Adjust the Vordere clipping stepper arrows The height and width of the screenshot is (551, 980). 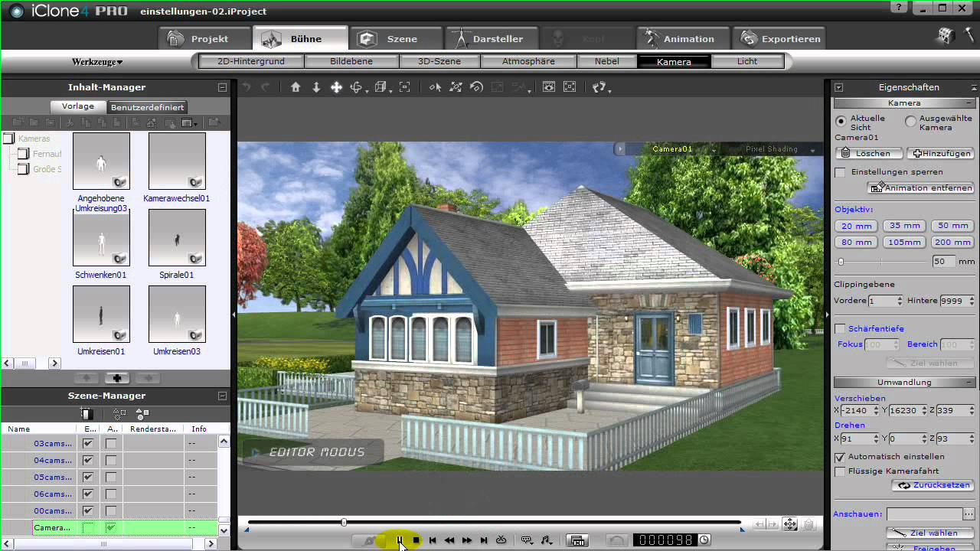coord(900,301)
